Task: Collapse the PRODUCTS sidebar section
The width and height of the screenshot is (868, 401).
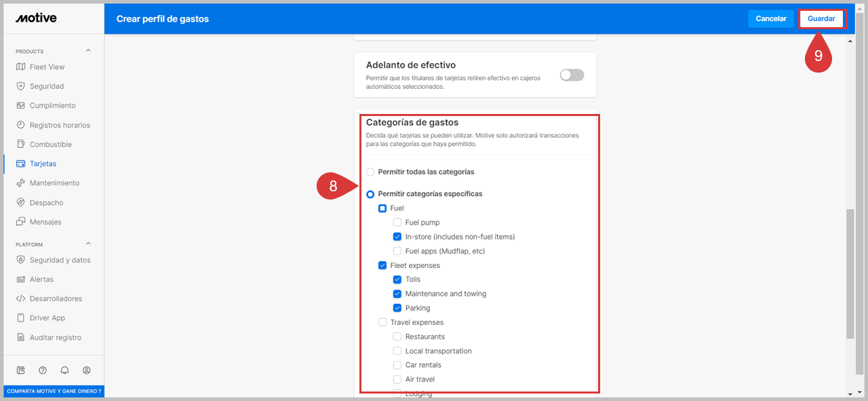Action: [x=87, y=51]
